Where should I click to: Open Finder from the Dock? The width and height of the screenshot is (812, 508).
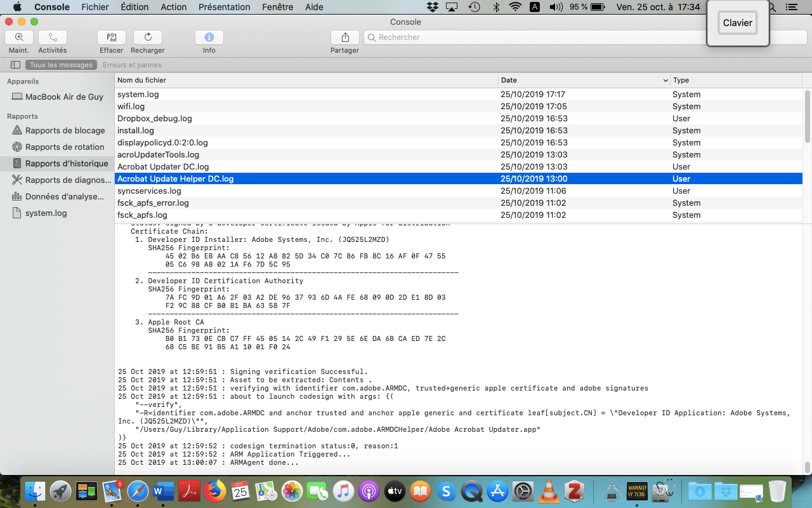coord(36,491)
